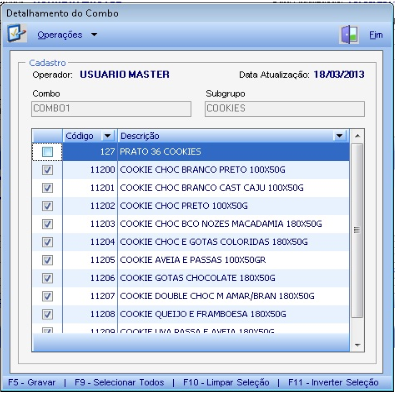This screenshot has width=395, height=395.
Task: Click the Combo field COMBO1
Action: pyautogui.click(x=111, y=109)
